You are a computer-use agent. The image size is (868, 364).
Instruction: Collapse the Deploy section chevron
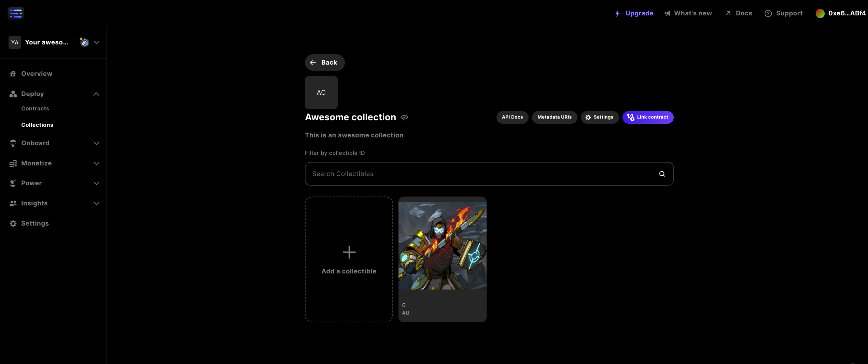(x=96, y=94)
